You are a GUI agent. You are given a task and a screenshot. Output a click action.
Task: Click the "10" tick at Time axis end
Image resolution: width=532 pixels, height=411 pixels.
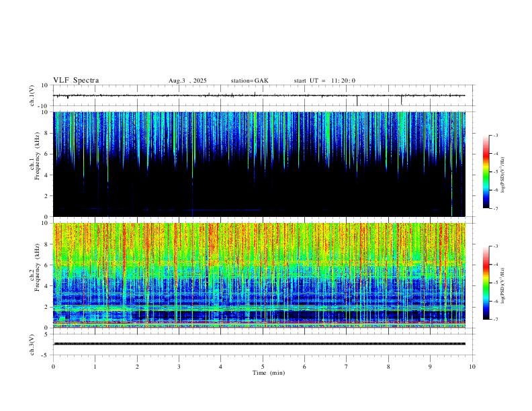pyautogui.click(x=472, y=367)
